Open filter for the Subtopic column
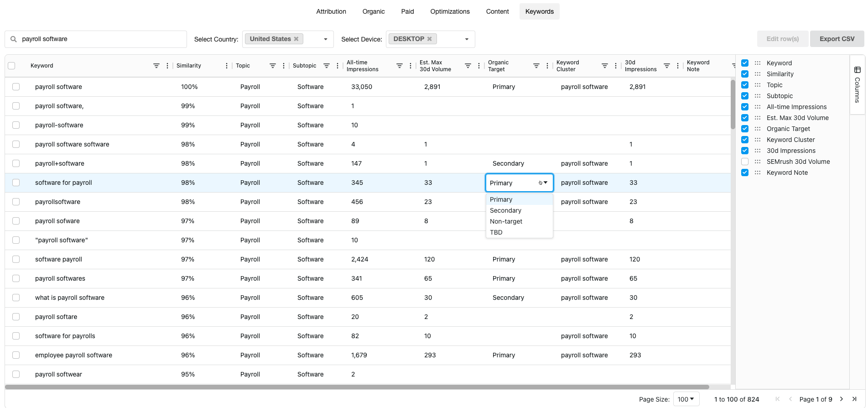The height and width of the screenshot is (408, 868). [x=327, y=66]
